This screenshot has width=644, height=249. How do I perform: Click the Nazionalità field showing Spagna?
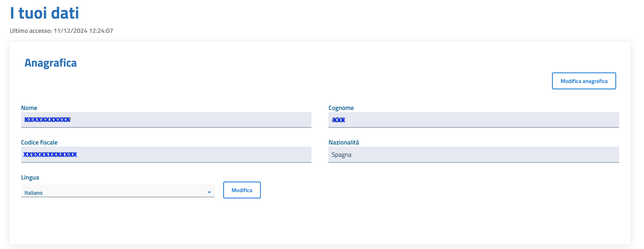473,155
